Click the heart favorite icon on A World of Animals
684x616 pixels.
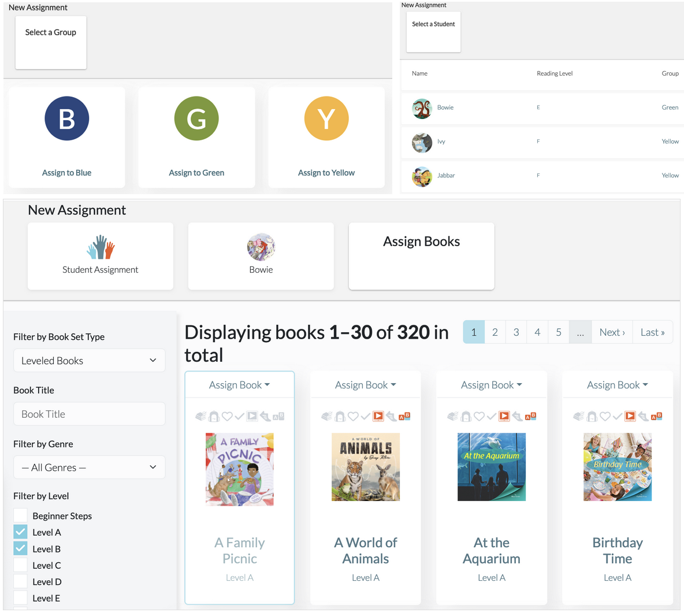[353, 416]
